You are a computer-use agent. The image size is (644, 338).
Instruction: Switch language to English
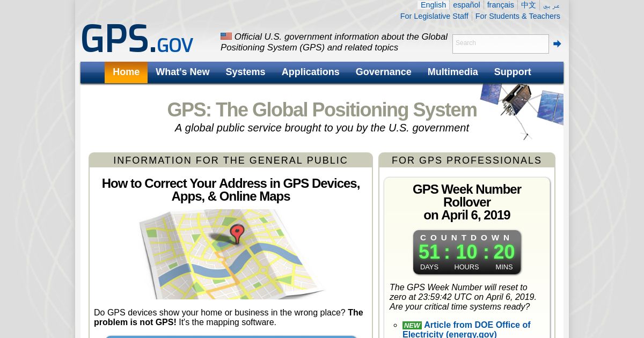coord(433,5)
